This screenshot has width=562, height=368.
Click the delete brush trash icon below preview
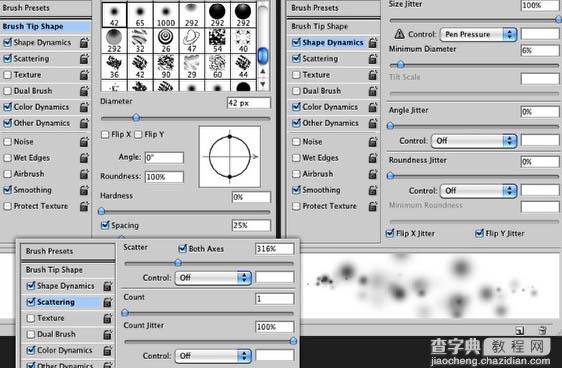coord(543,330)
